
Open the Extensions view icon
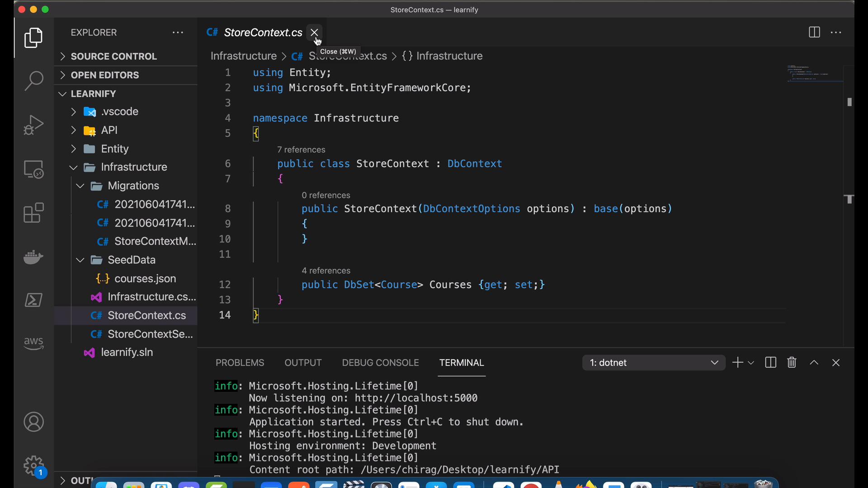33,213
